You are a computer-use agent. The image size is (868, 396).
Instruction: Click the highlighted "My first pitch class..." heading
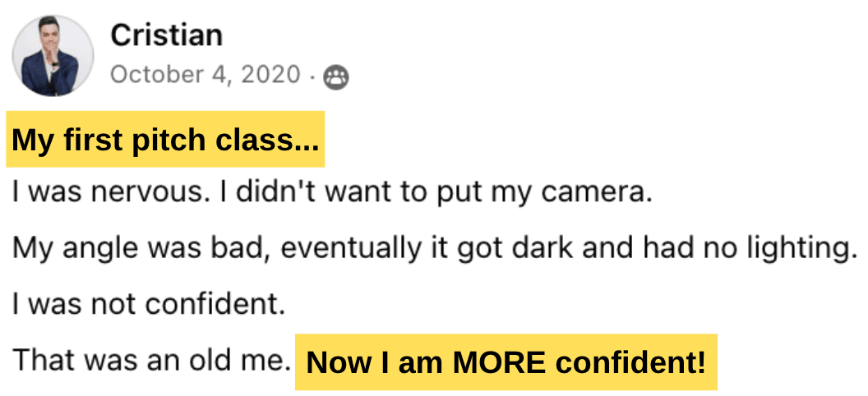click(x=165, y=140)
